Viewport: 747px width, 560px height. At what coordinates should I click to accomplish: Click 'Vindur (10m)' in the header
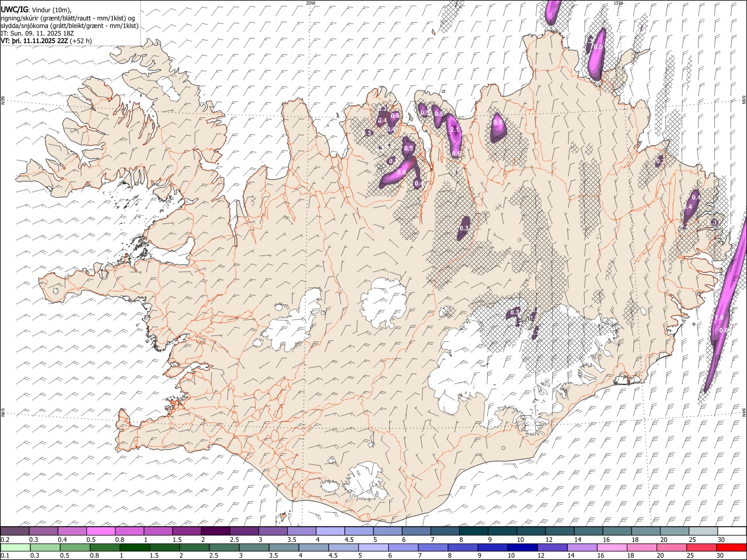click(x=51, y=10)
